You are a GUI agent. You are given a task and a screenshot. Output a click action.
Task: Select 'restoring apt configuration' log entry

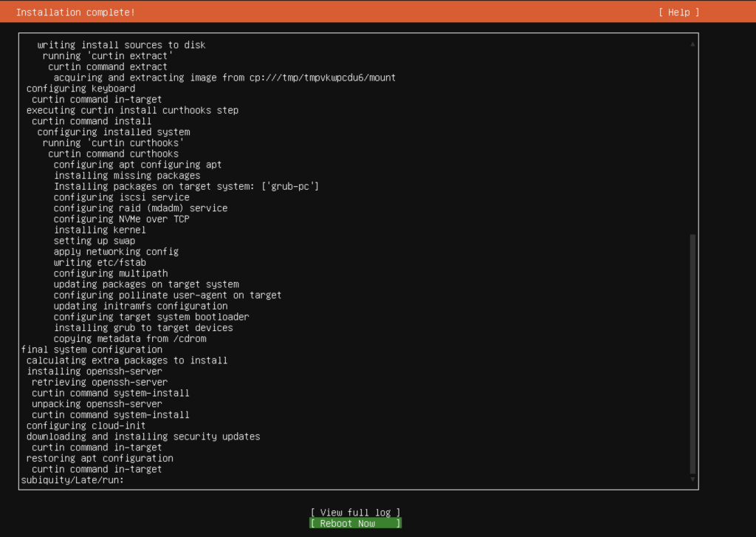tap(100, 458)
